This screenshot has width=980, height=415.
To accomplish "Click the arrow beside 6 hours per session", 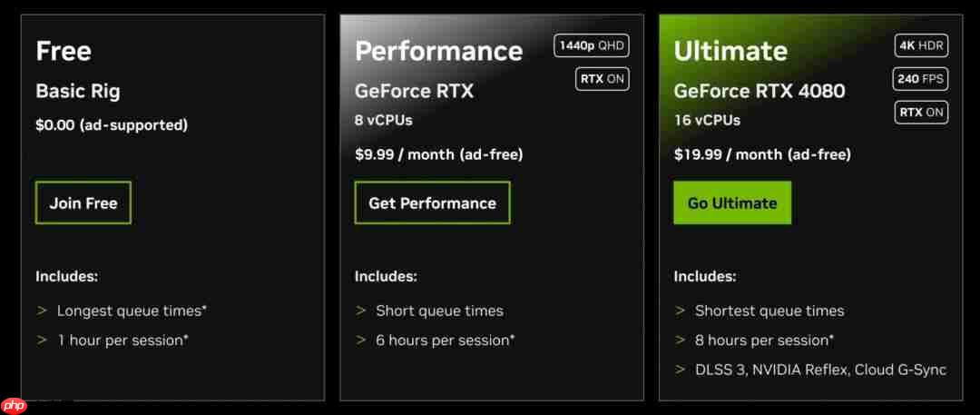I will click(x=361, y=341).
